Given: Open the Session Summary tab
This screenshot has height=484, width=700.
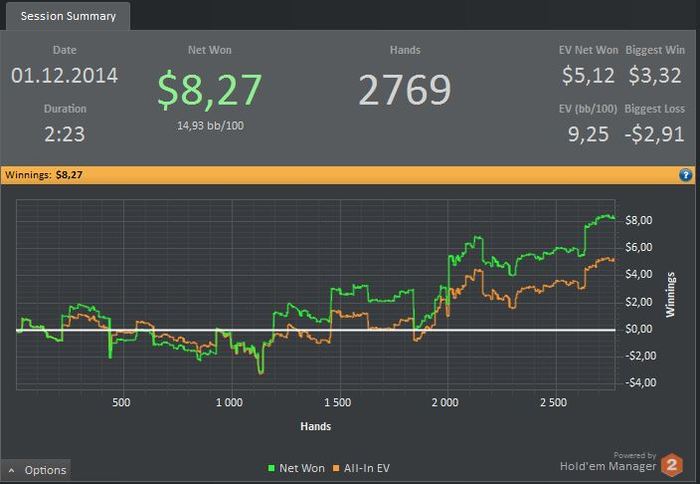Looking at the screenshot, I should point(68,16).
